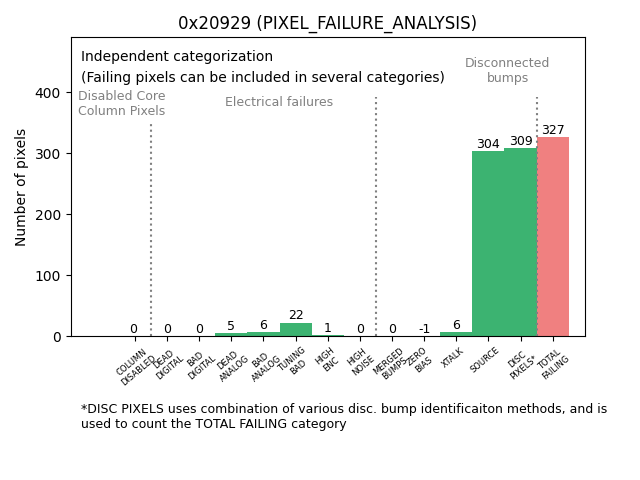
Task: Select the 22 value label above TUNING BAD
Action: (x=296, y=315)
